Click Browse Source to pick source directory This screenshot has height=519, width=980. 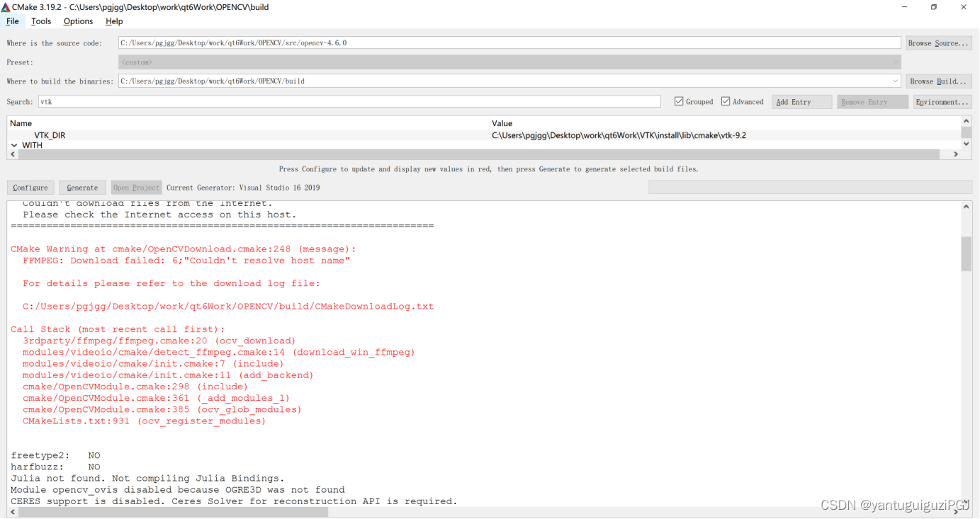938,42
